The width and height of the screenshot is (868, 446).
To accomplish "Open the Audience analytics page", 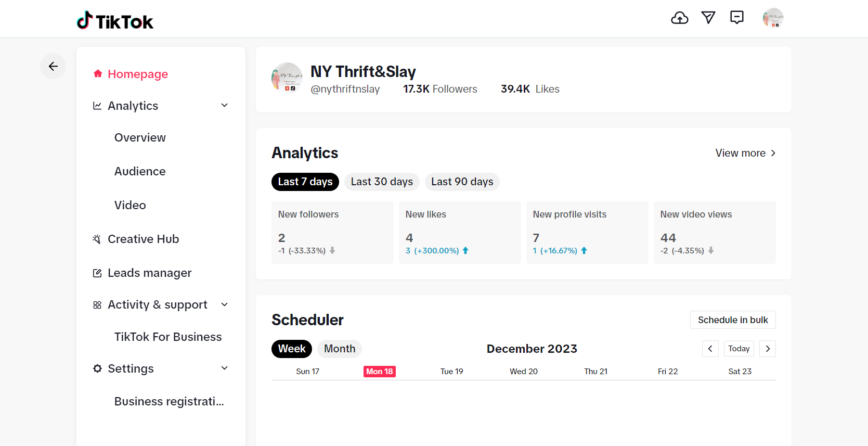I will tap(140, 171).
